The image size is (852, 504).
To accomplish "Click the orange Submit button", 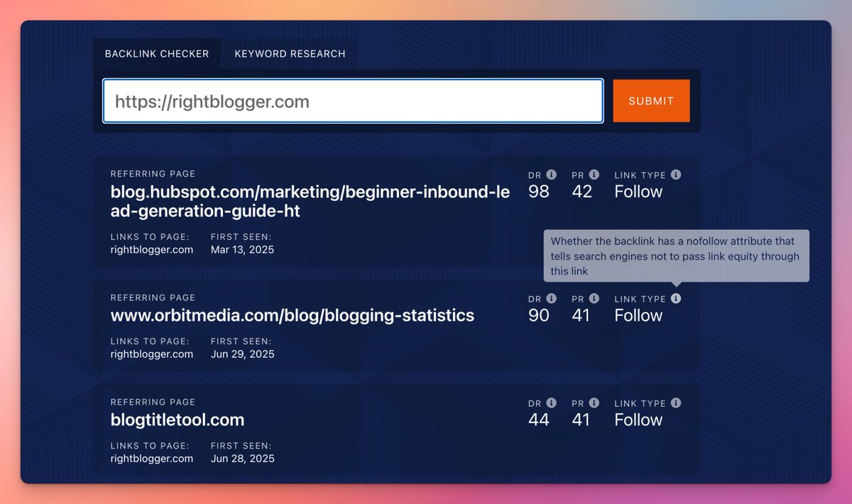I will coord(651,101).
